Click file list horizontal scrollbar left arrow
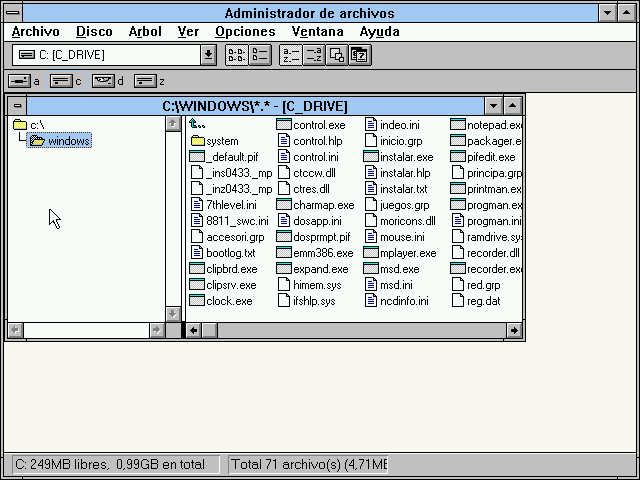Screen dimensions: 640x480 point(193,330)
